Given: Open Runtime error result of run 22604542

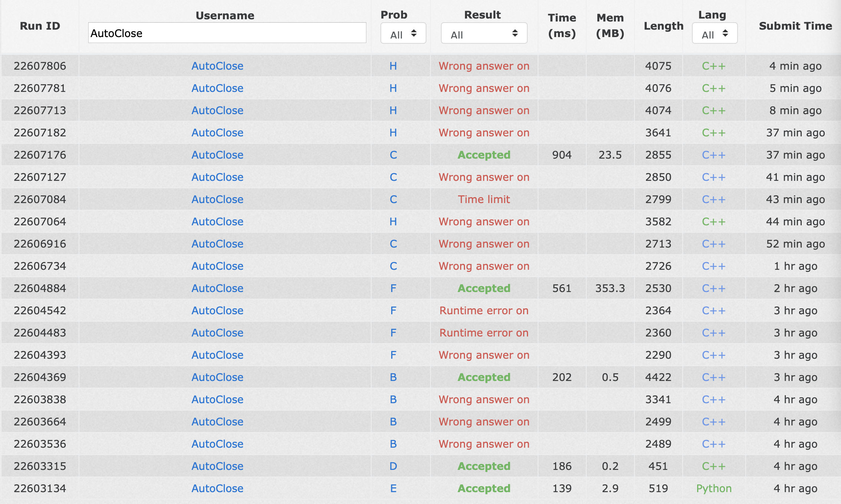Looking at the screenshot, I should [x=484, y=311].
